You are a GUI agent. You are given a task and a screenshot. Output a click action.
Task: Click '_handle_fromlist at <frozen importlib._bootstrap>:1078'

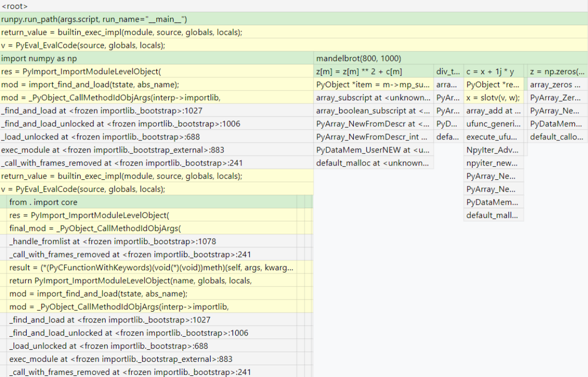(x=151, y=241)
